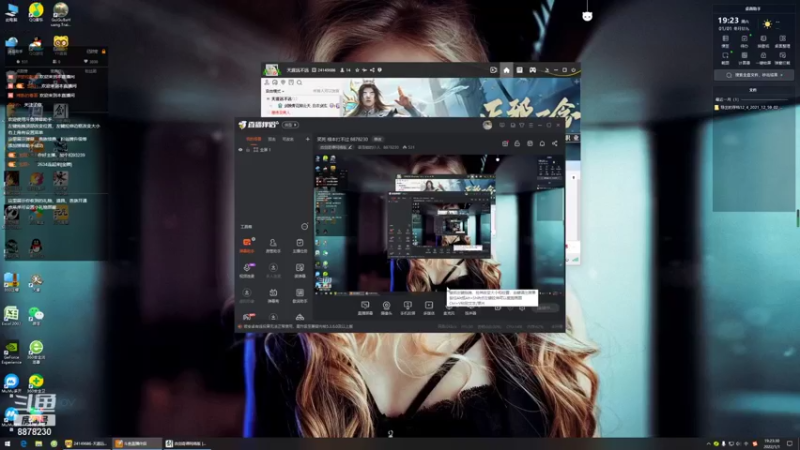Screen dimensions: 800x450
Task: Open the media play source icon below the preview
Action: [x=429, y=308]
